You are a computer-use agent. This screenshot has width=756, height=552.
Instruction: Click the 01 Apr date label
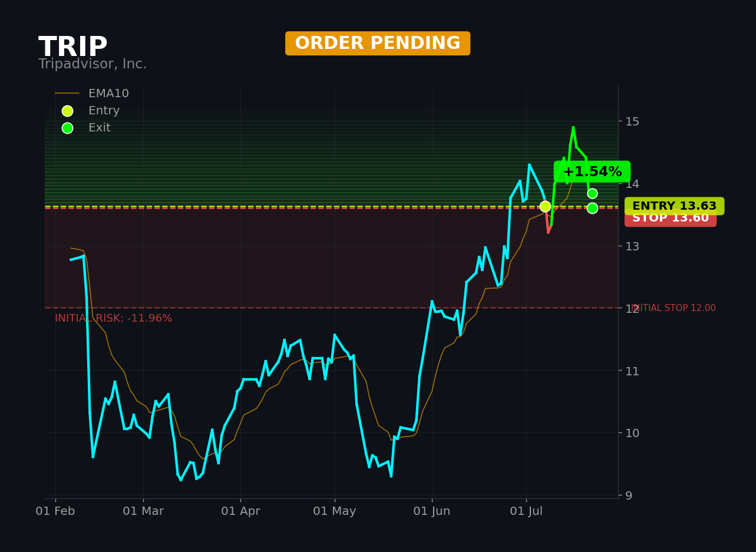(240, 511)
